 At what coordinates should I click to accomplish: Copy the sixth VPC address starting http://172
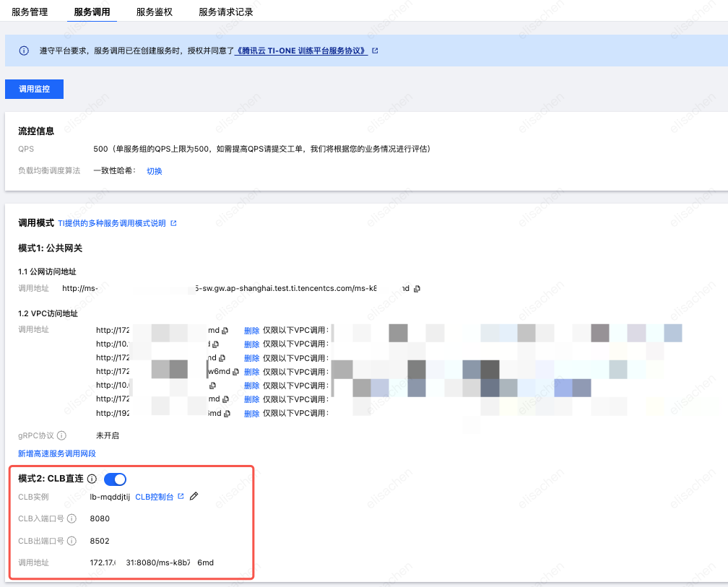click(225, 399)
